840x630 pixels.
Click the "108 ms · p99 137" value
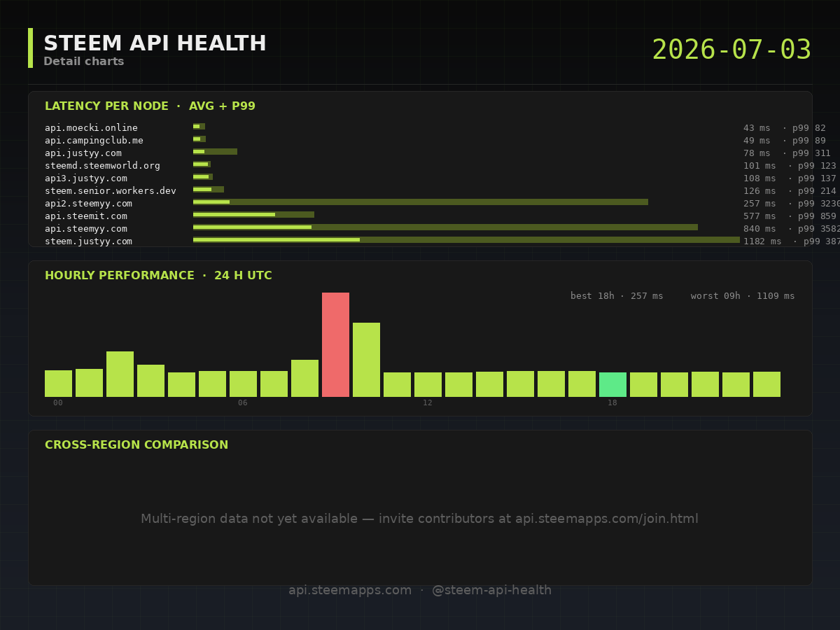coord(790,178)
